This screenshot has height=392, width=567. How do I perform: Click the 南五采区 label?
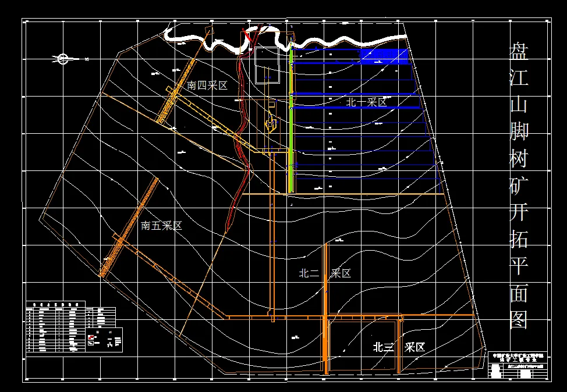pos(161,226)
